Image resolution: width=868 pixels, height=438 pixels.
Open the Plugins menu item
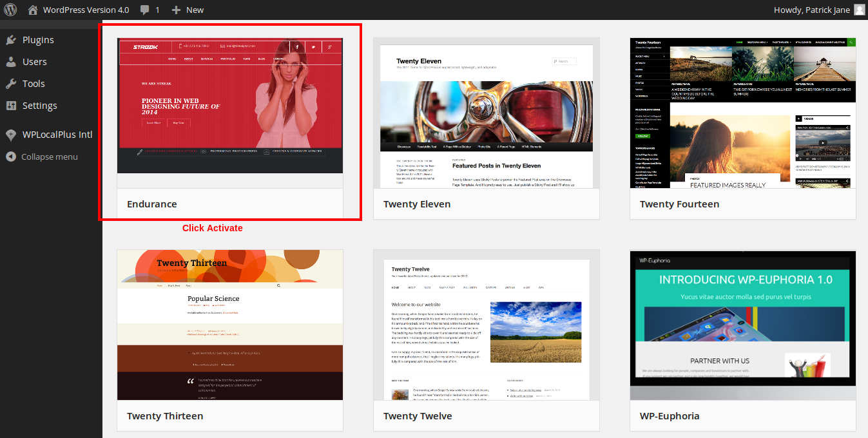pos(38,40)
